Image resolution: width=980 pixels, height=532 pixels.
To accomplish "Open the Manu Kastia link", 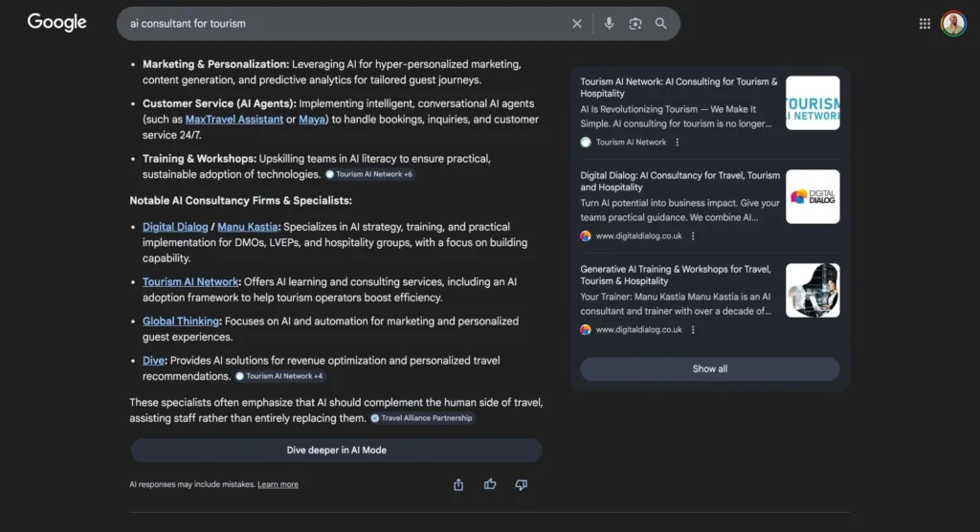I will coord(248,227).
